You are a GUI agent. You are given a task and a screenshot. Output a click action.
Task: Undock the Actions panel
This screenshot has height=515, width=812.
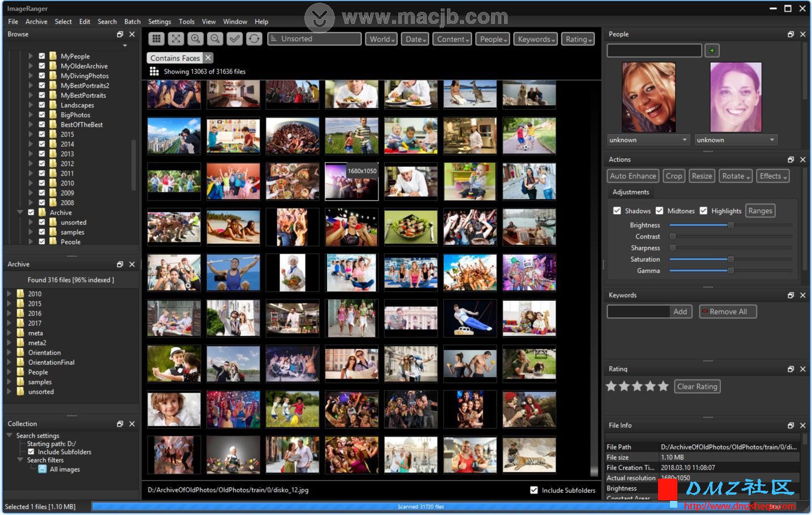790,159
